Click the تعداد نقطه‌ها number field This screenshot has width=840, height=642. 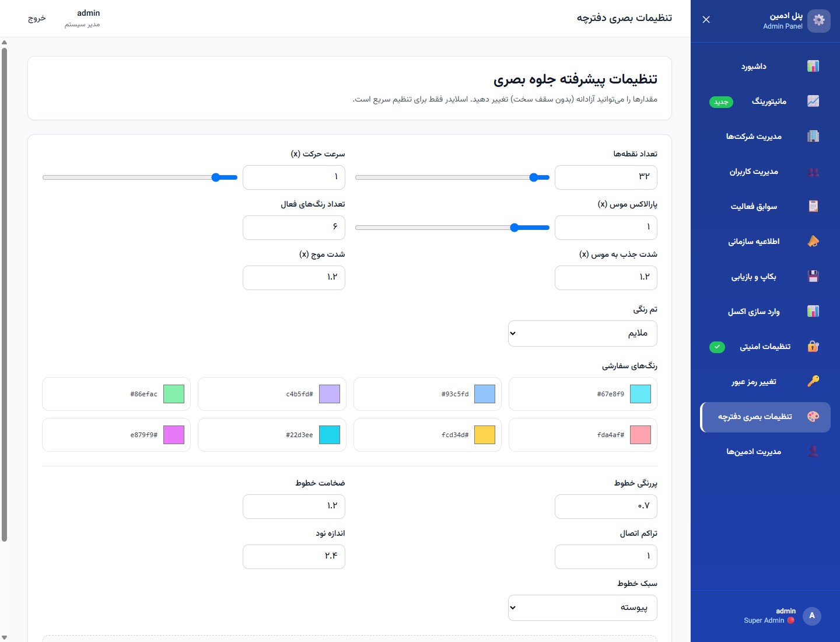click(x=606, y=177)
